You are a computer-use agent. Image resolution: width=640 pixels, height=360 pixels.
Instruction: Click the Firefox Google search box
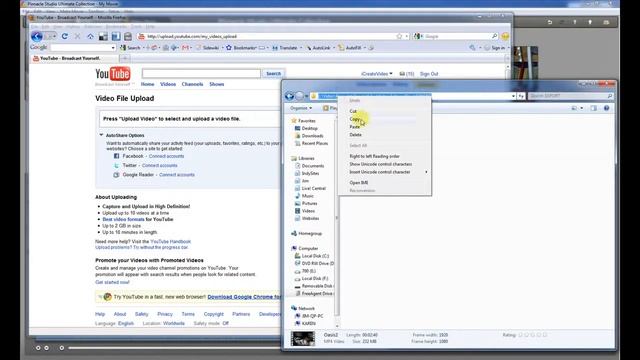[457, 36]
